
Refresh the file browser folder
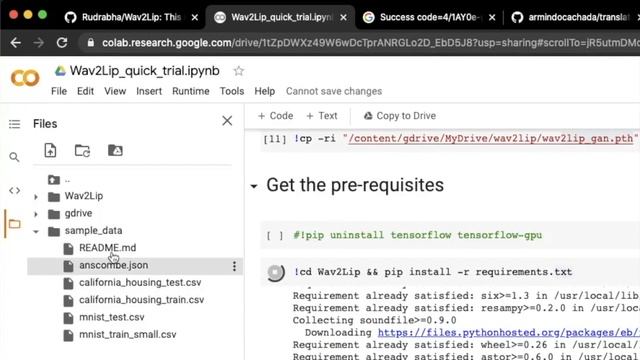coord(82,151)
